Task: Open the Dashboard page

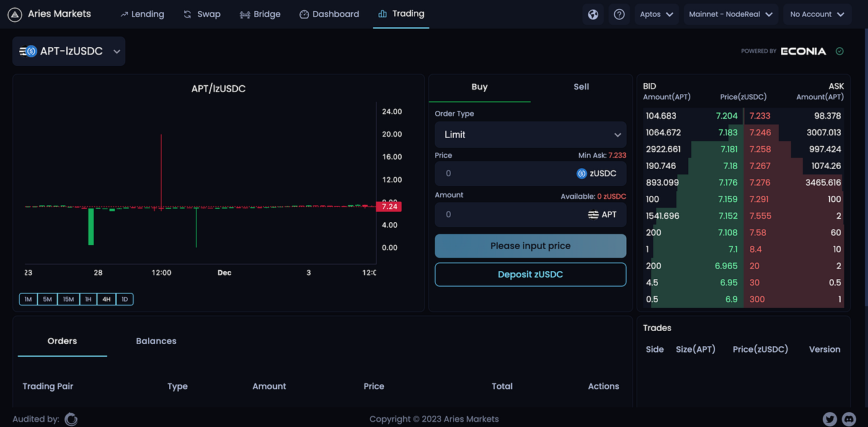Action: point(329,14)
